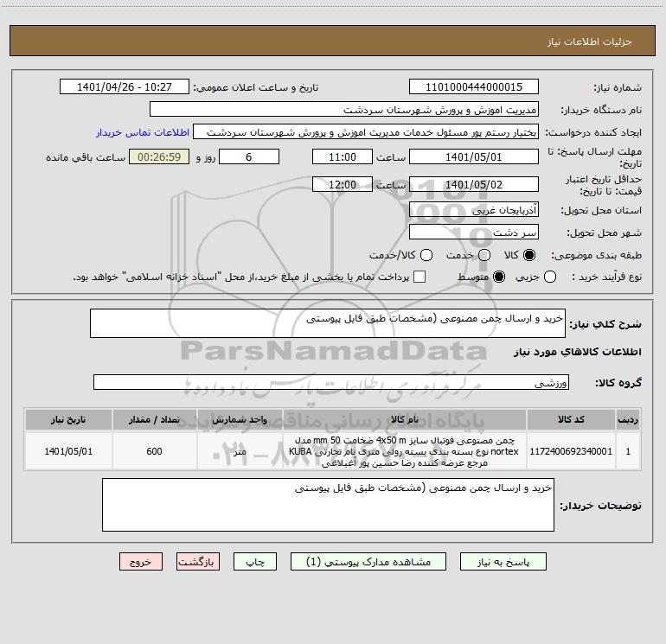Click the quantity cell 600

coord(154,451)
